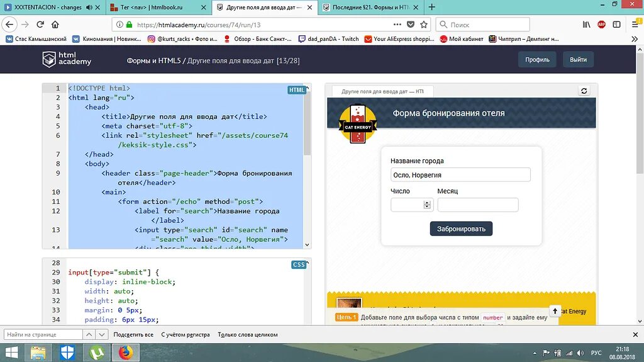Click the Выйти button
The image size is (644, 362).
[x=578, y=60]
